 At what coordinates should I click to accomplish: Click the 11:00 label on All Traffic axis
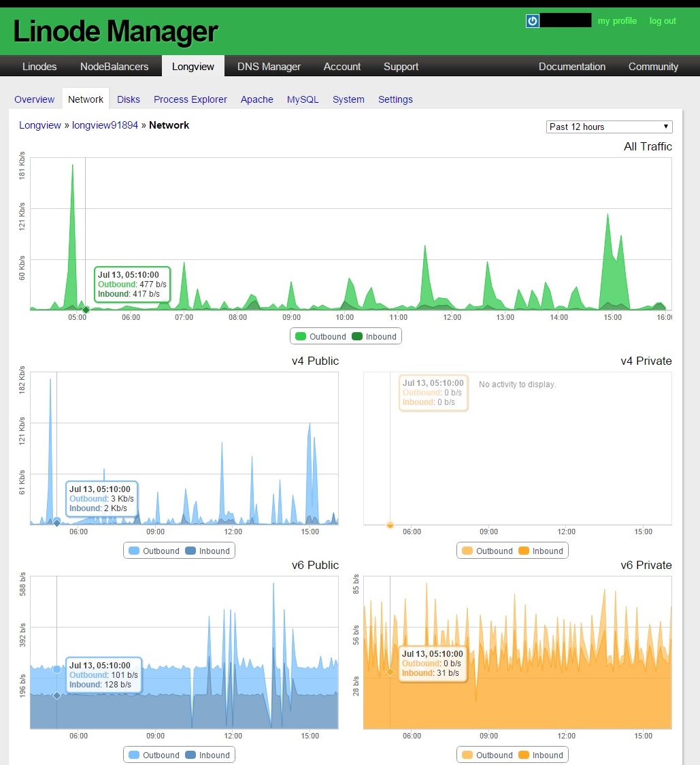(x=398, y=317)
